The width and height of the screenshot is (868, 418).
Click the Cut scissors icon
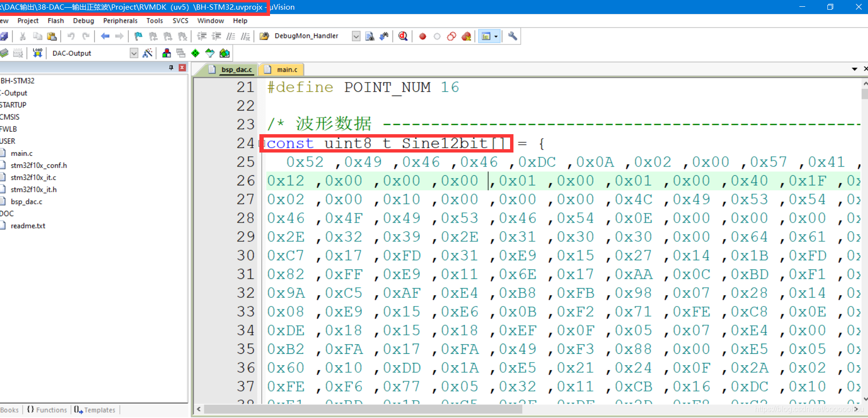pos(23,36)
